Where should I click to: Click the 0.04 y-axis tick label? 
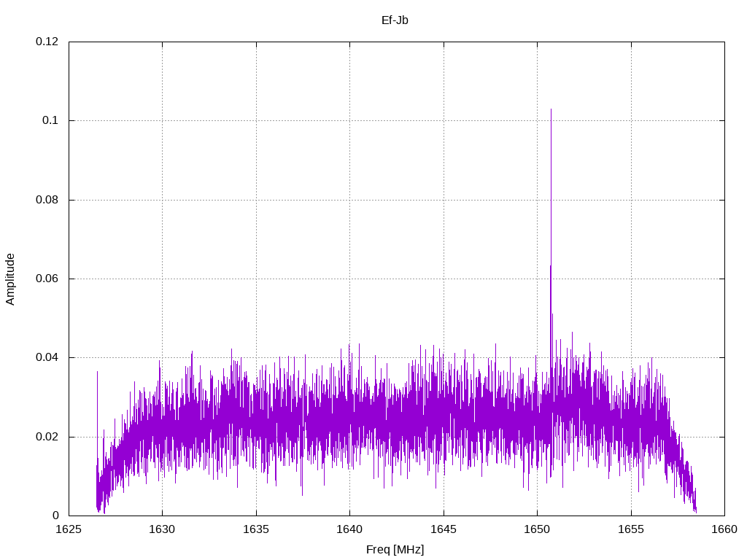click(x=47, y=357)
